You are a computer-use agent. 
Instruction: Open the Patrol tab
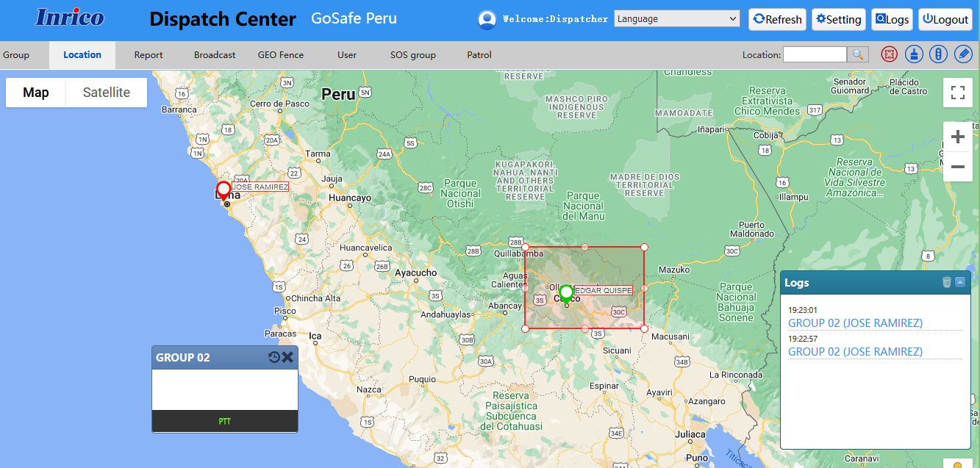pos(479,55)
